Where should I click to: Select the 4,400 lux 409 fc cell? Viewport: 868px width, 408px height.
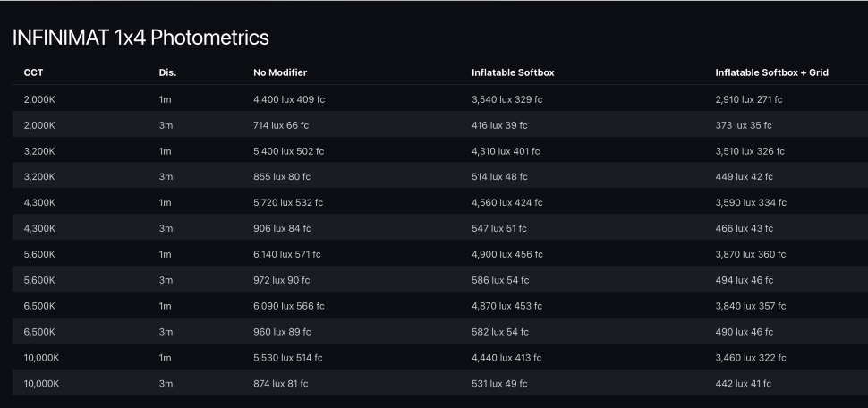click(x=289, y=99)
